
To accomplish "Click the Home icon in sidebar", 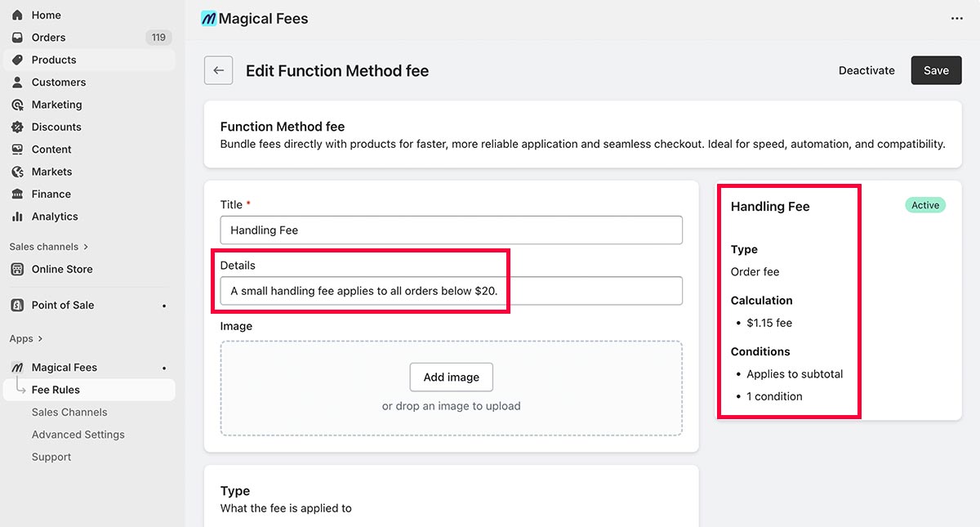I will (x=17, y=16).
